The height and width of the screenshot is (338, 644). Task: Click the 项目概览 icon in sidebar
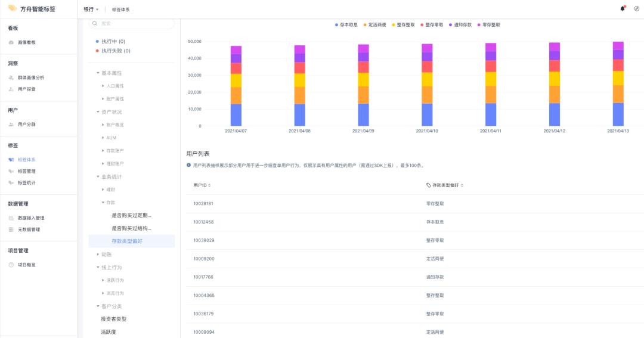[11, 265]
